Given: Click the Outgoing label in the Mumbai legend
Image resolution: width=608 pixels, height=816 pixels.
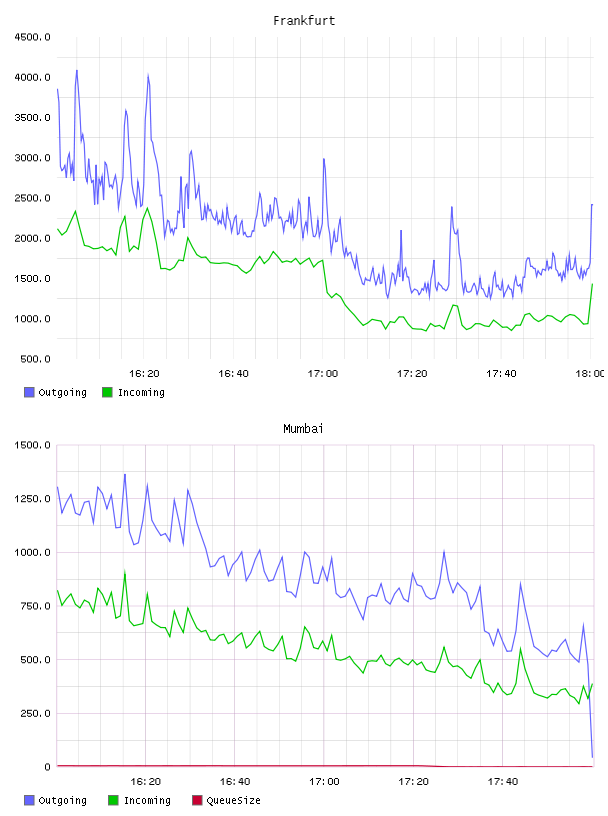Looking at the screenshot, I should [x=62, y=800].
